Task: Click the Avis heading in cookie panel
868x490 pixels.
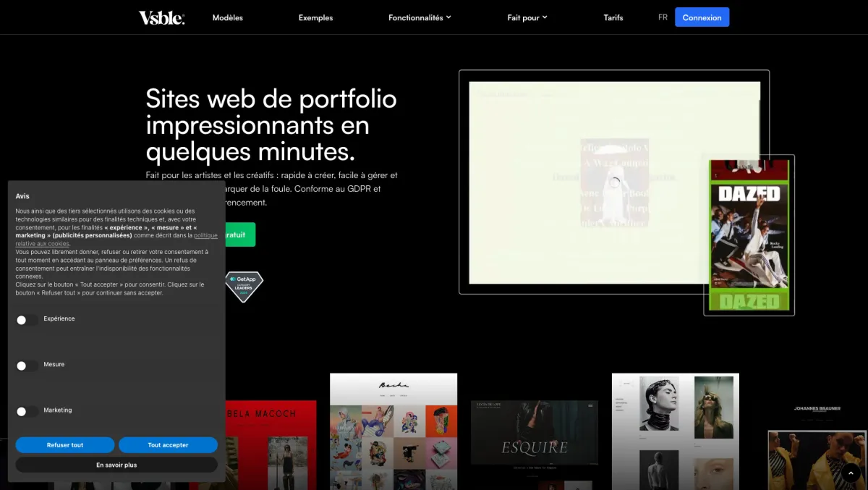Action: point(22,196)
